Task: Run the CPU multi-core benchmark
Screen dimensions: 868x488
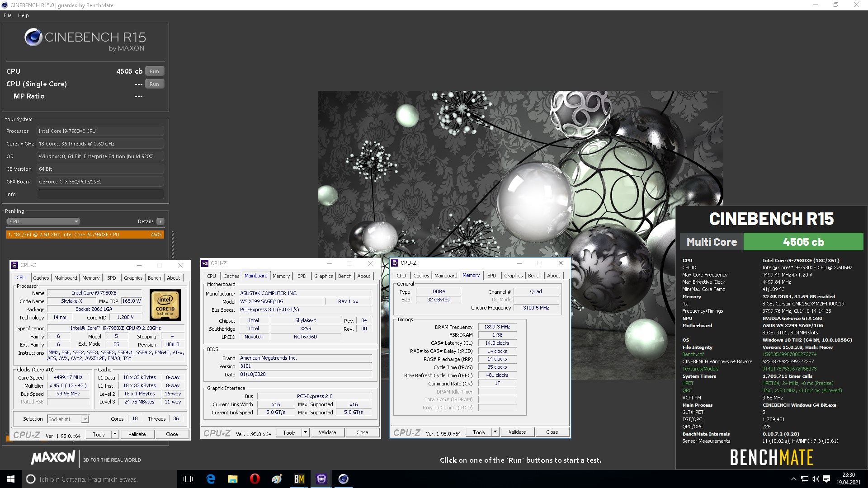Action: pos(154,71)
